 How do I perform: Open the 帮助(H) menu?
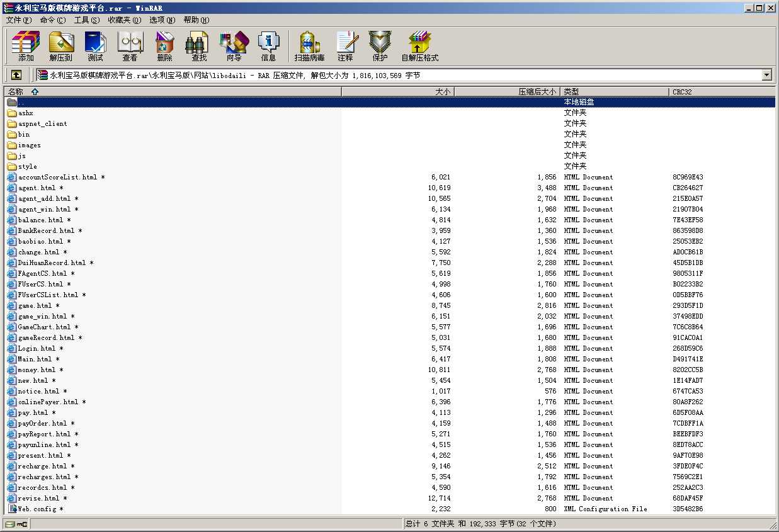(x=196, y=20)
